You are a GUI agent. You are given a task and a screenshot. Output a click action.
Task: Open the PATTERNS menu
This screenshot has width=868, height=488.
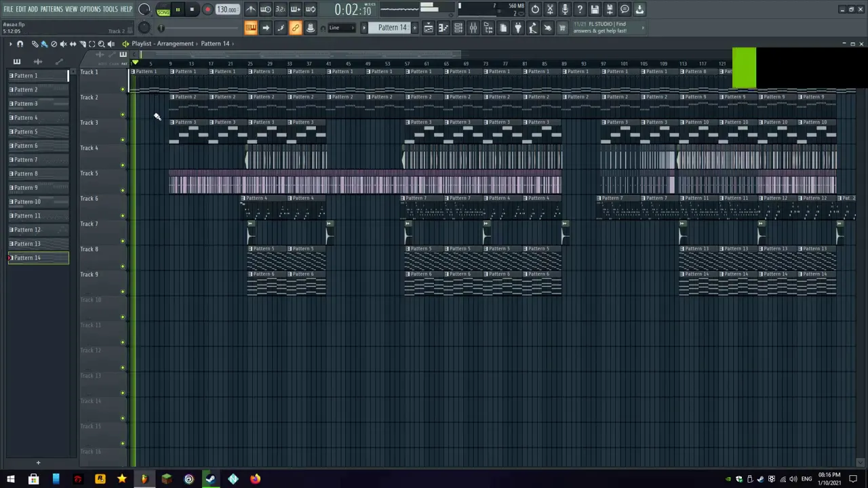pos(52,9)
